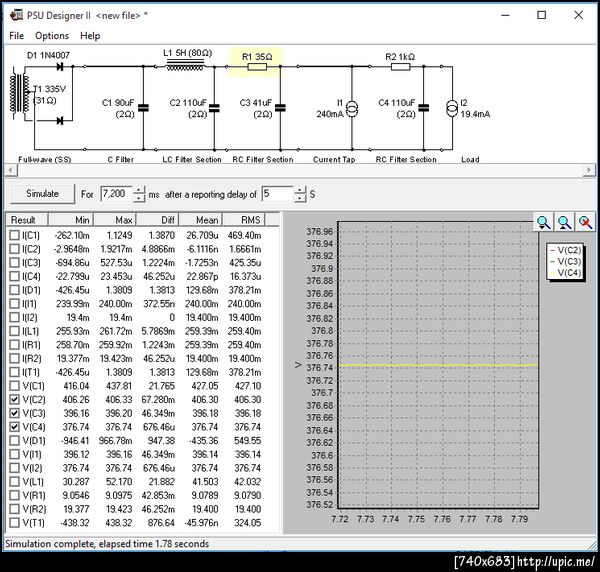This screenshot has width=600, height=572.
Task: Decrease the reporting delay with down arrow
Action: [300, 198]
